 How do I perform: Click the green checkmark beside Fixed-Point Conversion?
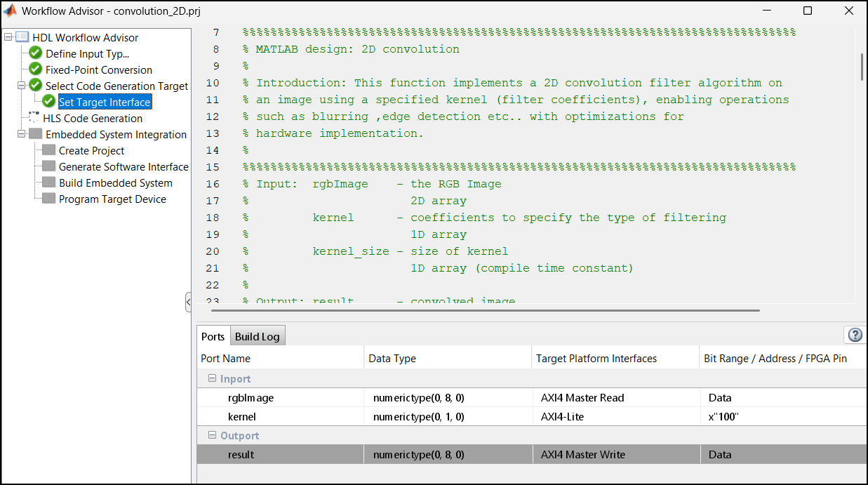35,69
